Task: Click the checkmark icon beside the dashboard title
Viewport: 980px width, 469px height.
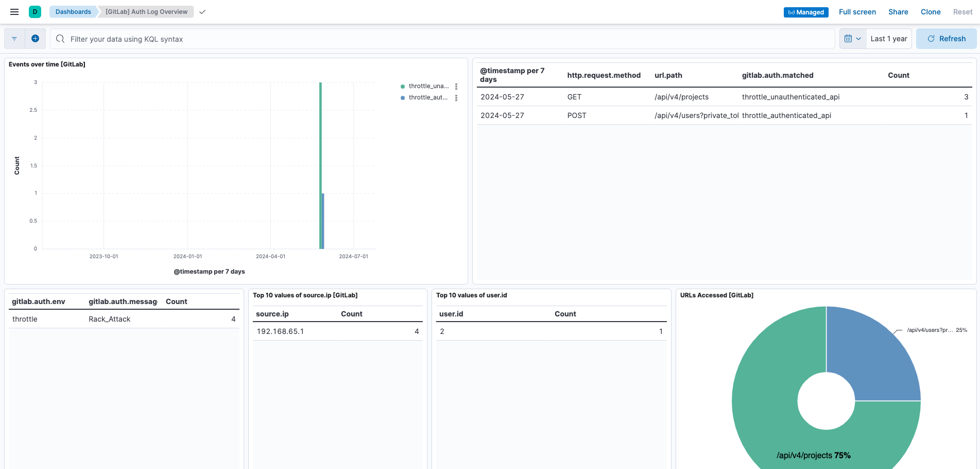Action: point(201,12)
